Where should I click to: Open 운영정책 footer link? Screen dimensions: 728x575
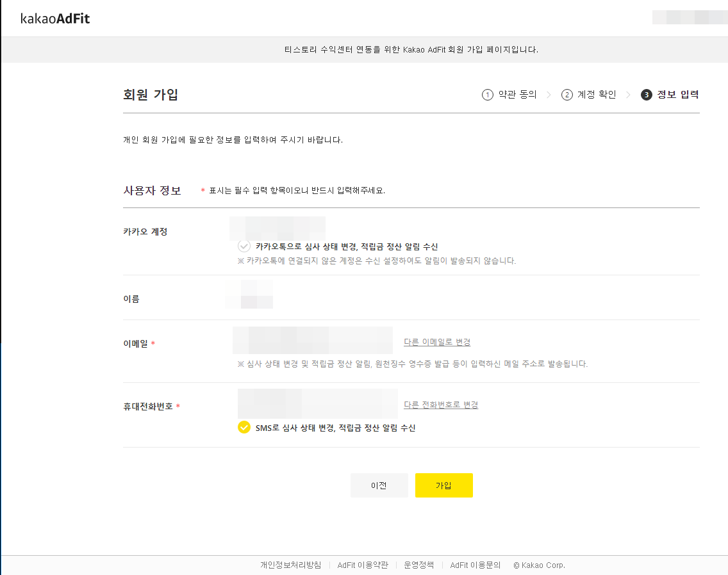(418, 565)
